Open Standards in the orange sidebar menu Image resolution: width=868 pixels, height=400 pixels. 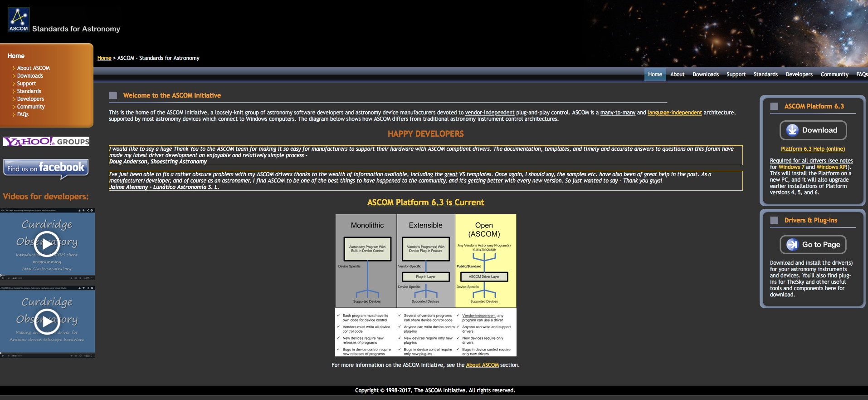click(x=29, y=91)
